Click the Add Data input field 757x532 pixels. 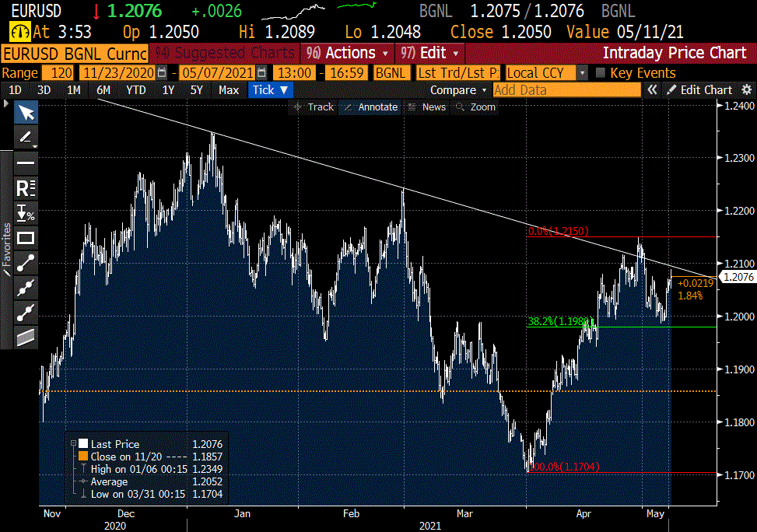tap(566, 89)
